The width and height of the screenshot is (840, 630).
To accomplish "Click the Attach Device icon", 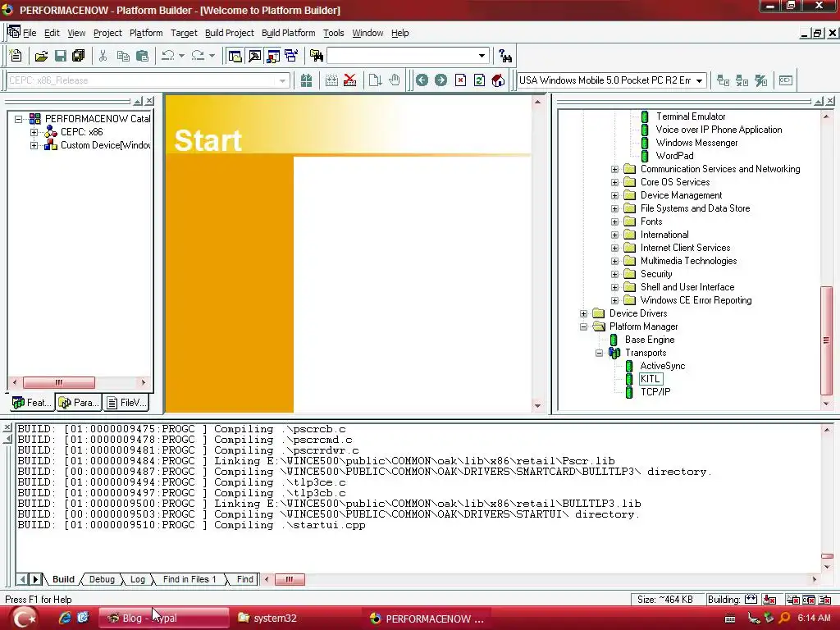I will (x=724, y=80).
